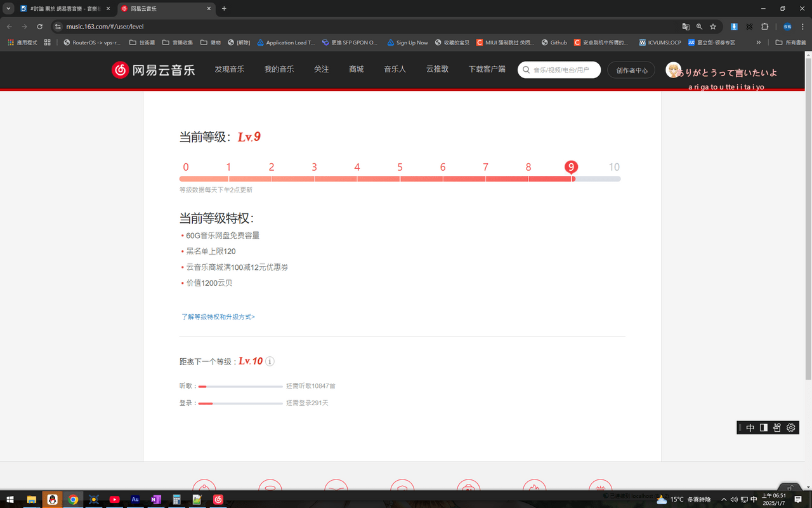Click the Chrome profile button
The height and width of the screenshot is (508, 812).
(x=787, y=27)
